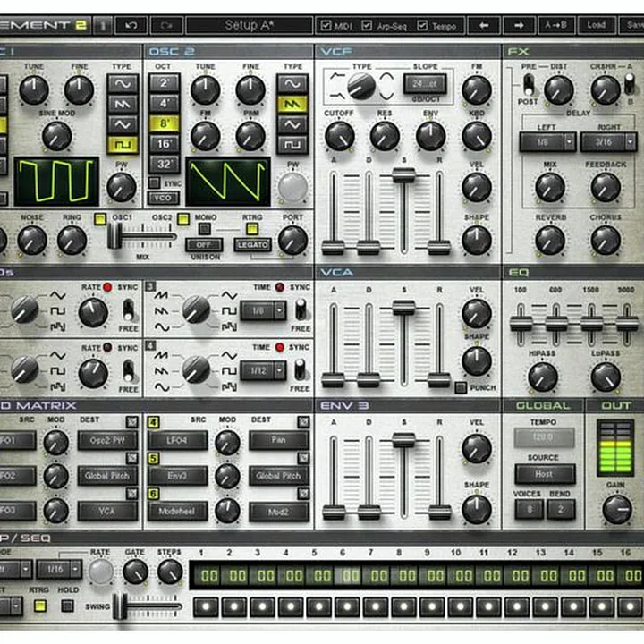Click the arpeggiator SWING slider
The height and width of the screenshot is (644, 644).
click(148, 606)
